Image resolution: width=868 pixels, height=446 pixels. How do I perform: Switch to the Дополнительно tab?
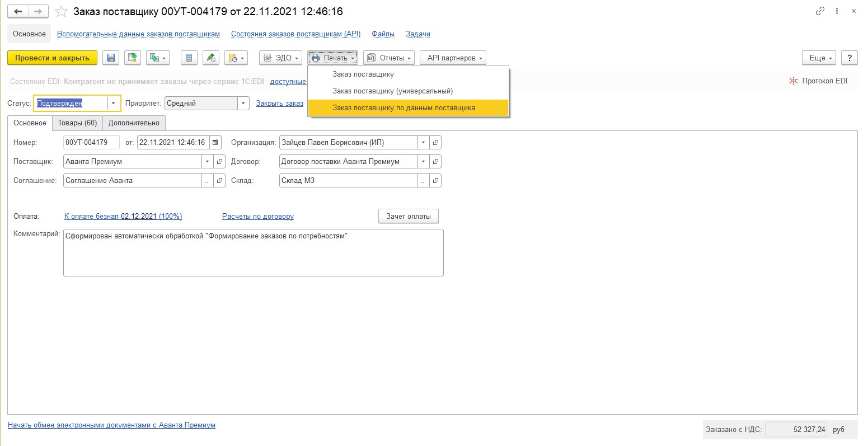(x=134, y=123)
